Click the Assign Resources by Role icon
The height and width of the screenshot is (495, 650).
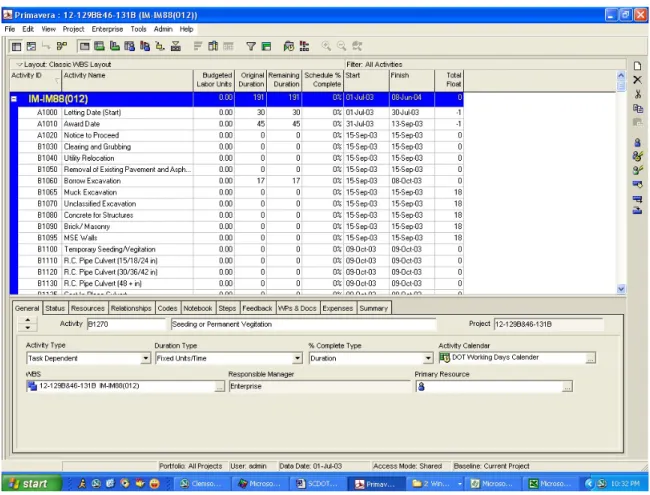coord(638,156)
